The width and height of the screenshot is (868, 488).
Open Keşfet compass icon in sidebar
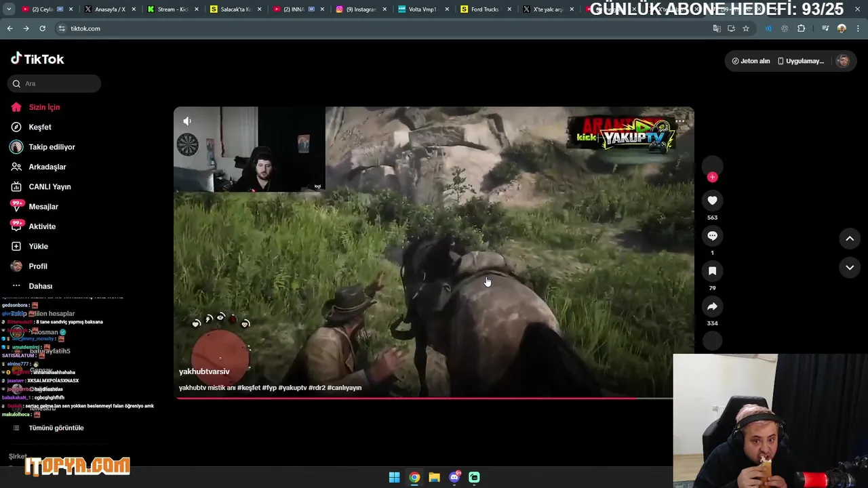point(16,127)
